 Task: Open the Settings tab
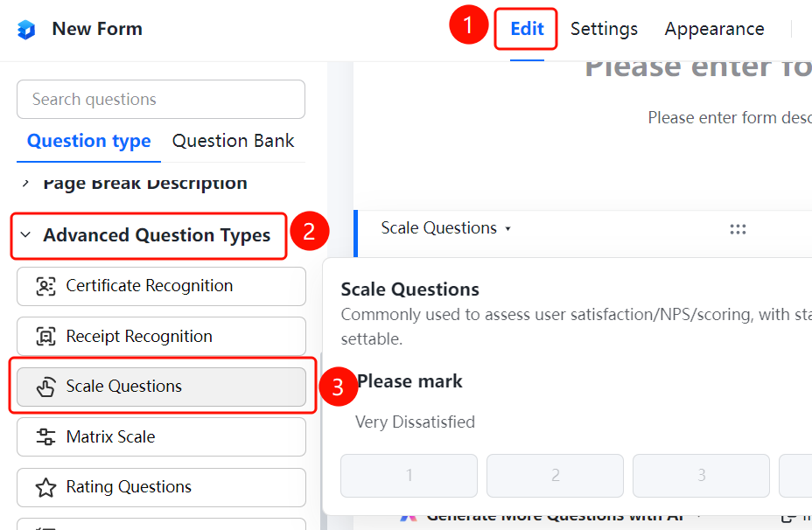604,29
